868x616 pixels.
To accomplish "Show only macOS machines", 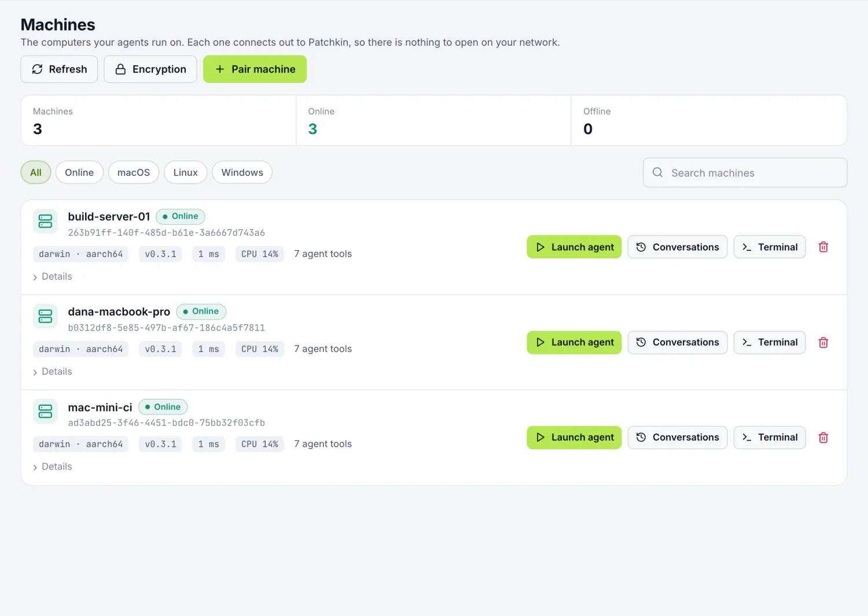I will point(134,173).
